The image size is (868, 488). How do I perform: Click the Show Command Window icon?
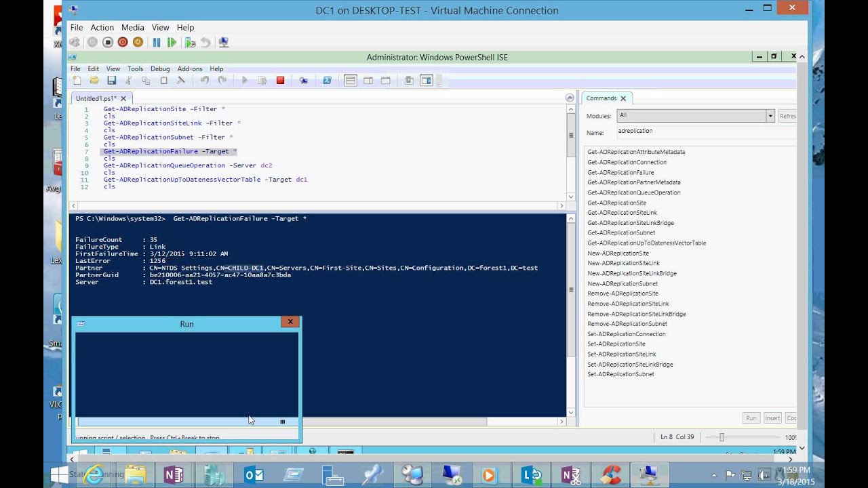point(409,81)
